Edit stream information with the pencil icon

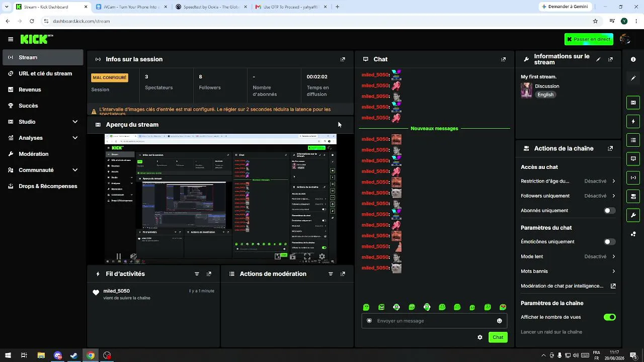pos(598,59)
